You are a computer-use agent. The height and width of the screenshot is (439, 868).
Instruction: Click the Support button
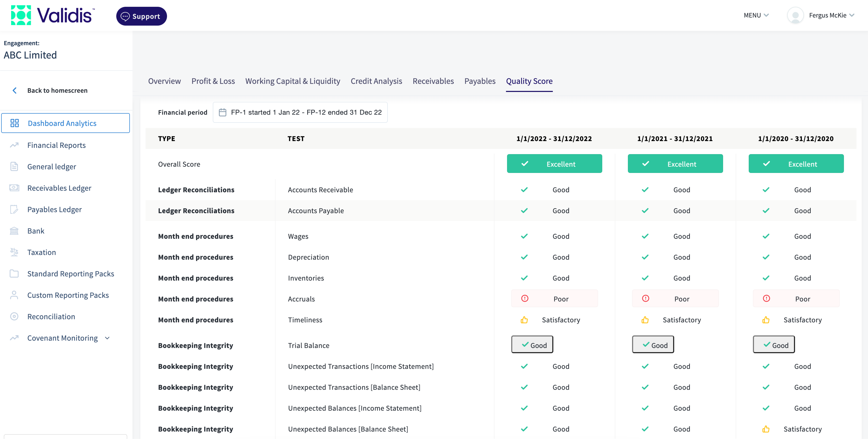coord(142,16)
